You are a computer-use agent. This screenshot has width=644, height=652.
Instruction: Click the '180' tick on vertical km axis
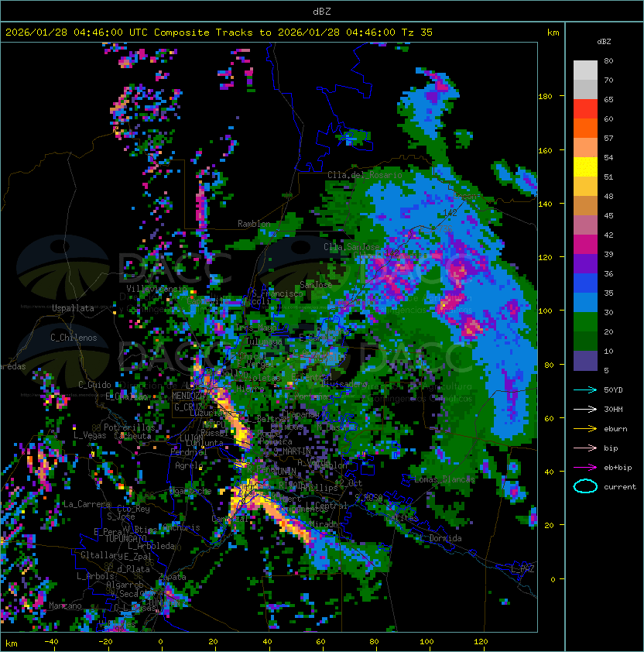point(545,97)
